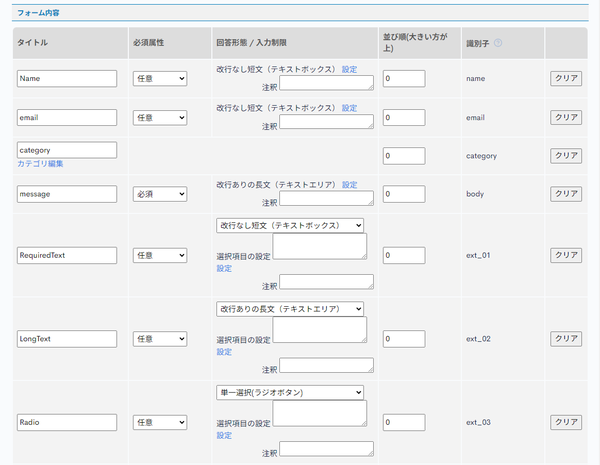Click sort order field in ext_03 row
The image size is (600, 465).
[404, 422]
